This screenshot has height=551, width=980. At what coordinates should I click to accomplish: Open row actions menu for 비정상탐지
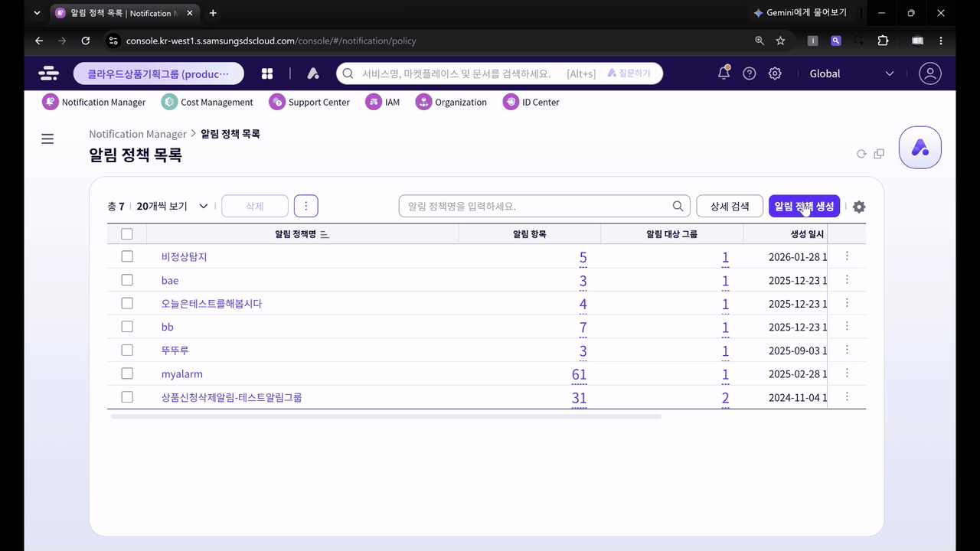[847, 256]
